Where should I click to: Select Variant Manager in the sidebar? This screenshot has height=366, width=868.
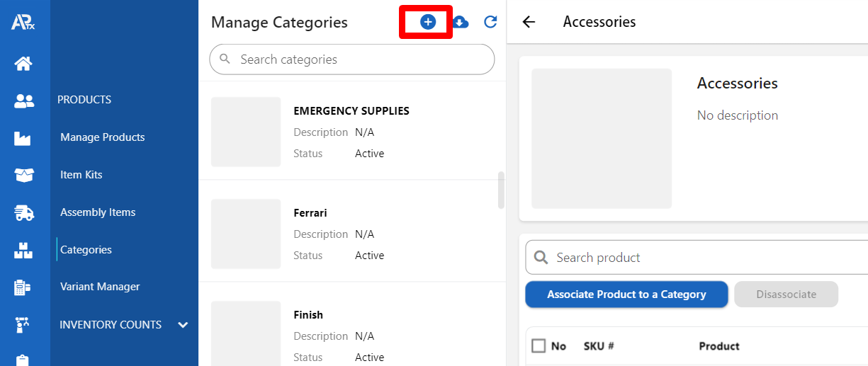[x=100, y=287]
